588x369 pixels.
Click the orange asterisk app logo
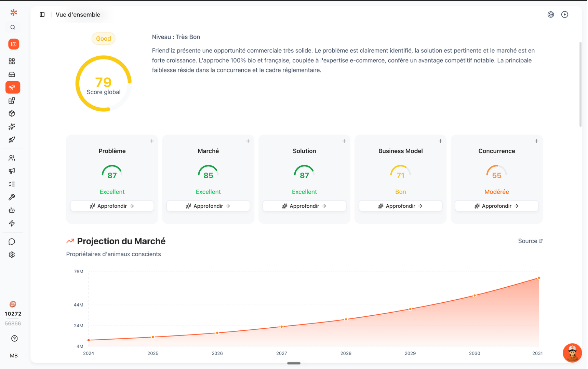tap(14, 12)
